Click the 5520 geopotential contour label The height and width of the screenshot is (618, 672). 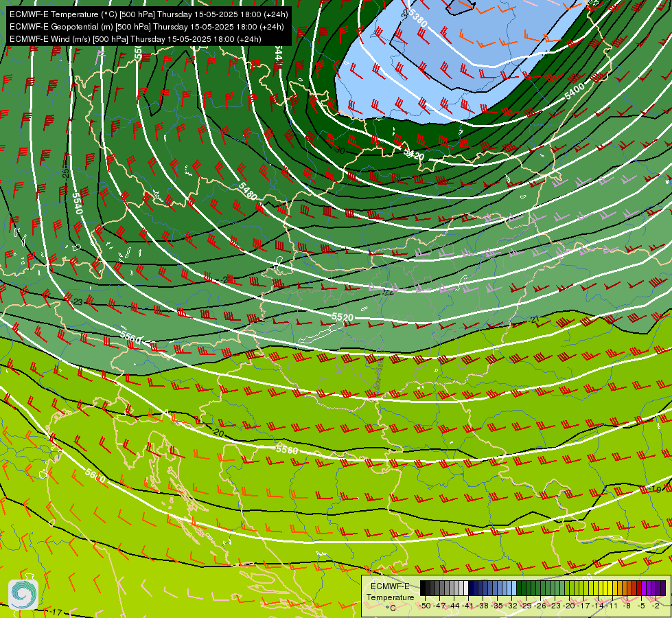tap(343, 317)
